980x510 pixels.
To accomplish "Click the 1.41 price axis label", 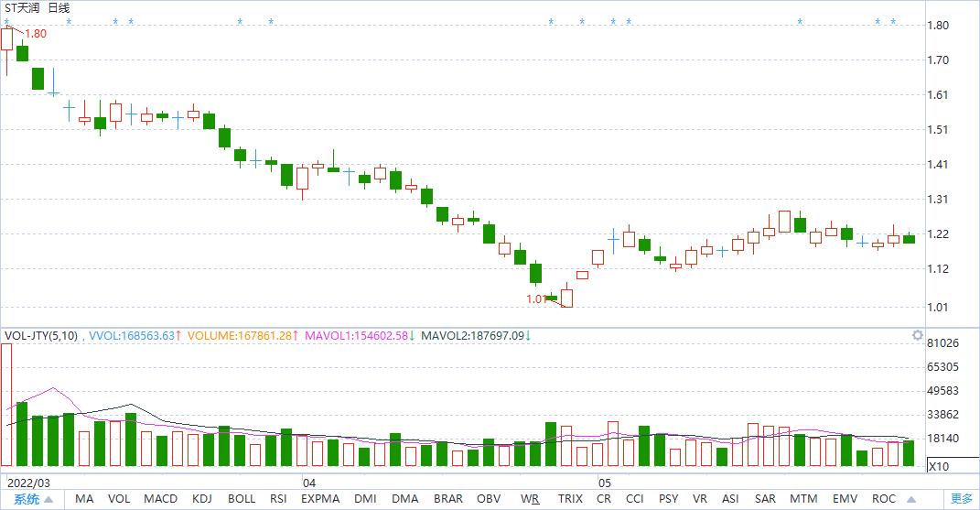I will click(938, 165).
